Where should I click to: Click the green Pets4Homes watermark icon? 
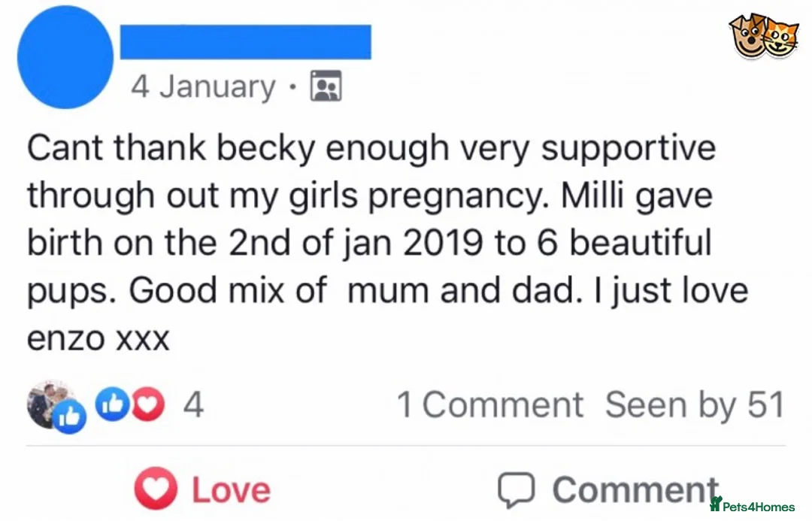pos(714,505)
